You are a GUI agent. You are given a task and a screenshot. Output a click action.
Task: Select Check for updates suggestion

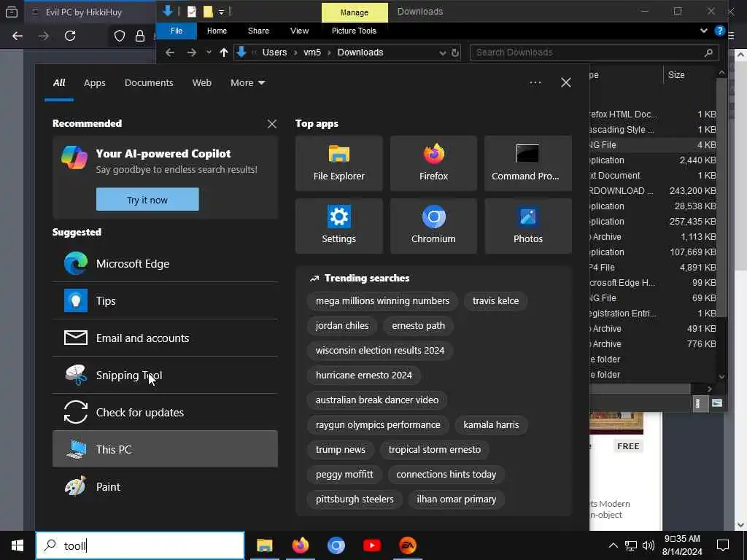point(165,413)
